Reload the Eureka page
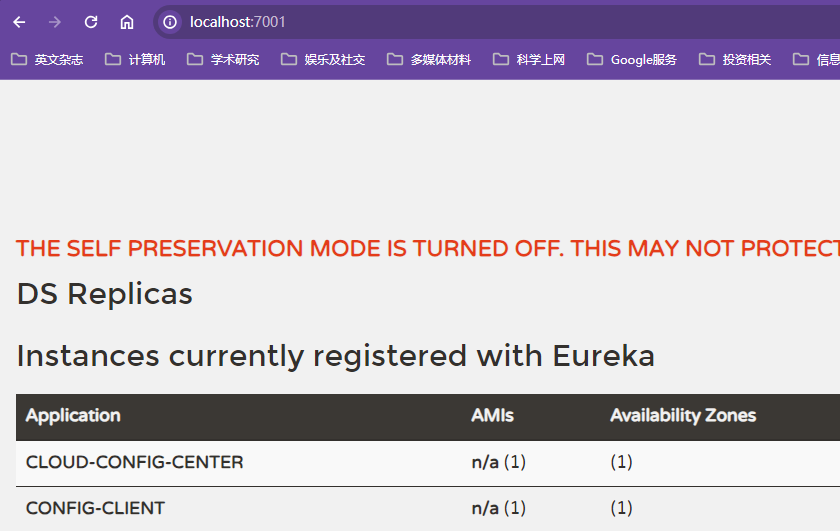840x531 pixels. click(x=91, y=22)
